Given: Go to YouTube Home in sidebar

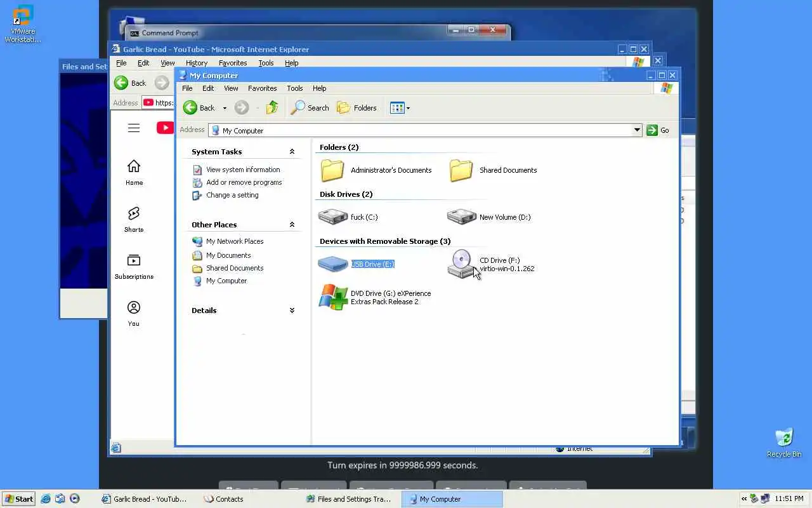Looking at the screenshot, I should pos(134,173).
